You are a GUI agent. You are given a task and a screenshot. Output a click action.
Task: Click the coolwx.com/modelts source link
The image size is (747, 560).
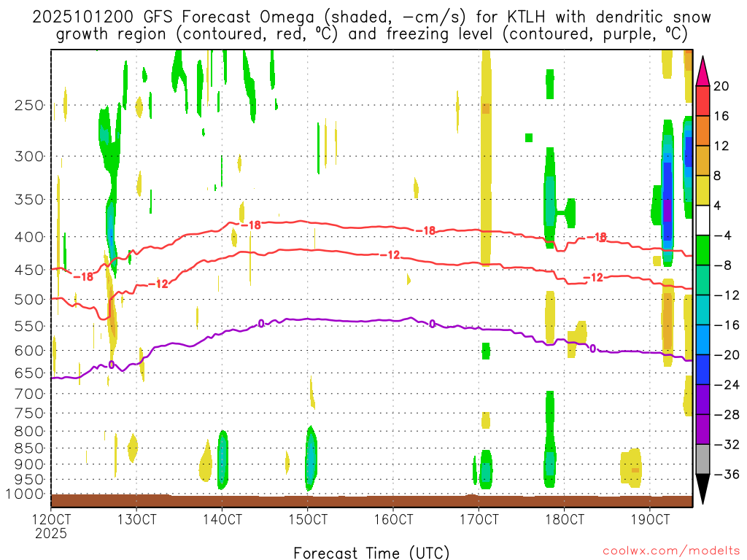pos(671,551)
